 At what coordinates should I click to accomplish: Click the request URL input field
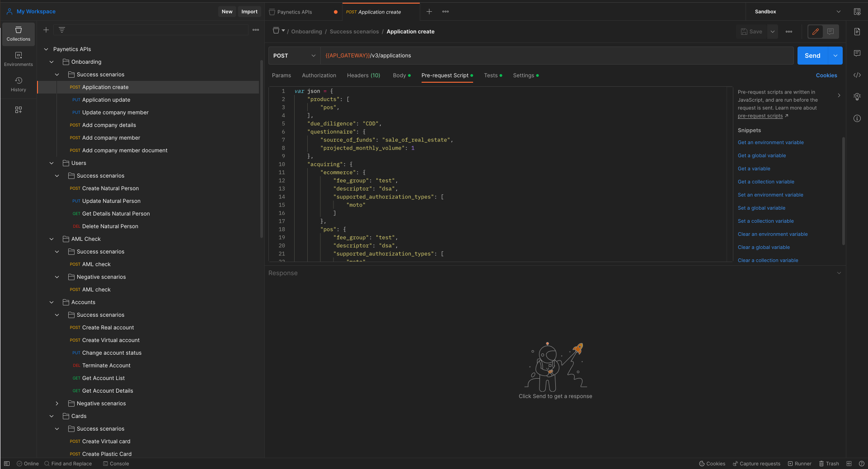[556, 56]
